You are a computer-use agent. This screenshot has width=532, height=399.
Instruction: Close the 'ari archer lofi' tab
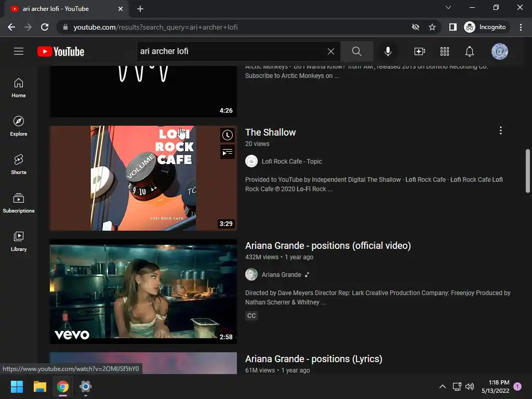click(121, 9)
